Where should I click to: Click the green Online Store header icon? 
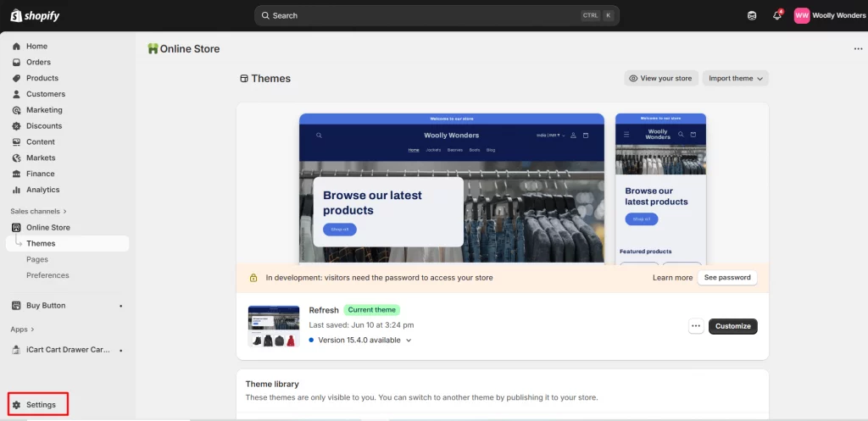pos(153,48)
